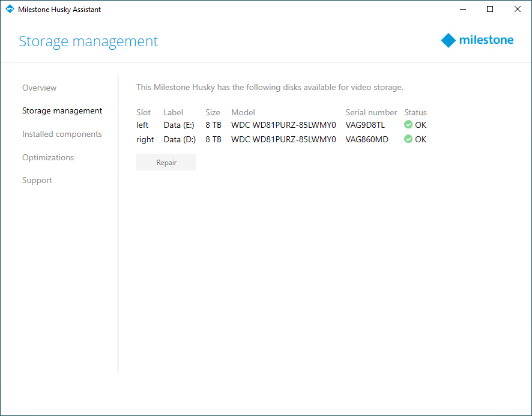Select Storage management in the sidebar
532x416 pixels.
[62, 111]
